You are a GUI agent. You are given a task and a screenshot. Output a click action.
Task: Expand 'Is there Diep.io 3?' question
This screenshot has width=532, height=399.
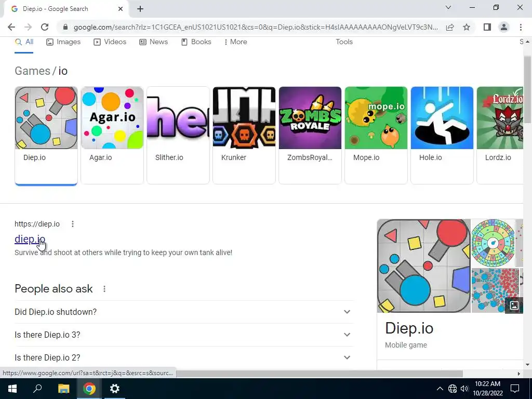click(184, 335)
